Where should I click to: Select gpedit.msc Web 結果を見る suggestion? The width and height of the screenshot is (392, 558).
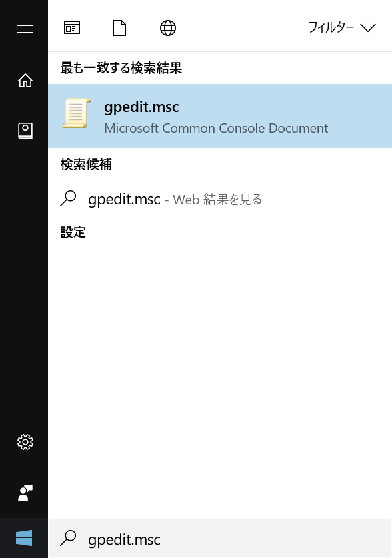220,199
